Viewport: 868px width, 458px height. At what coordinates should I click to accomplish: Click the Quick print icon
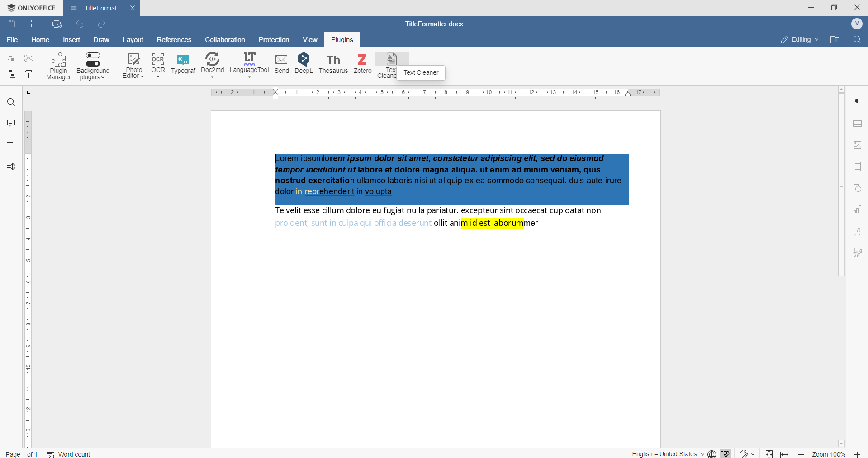pos(57,24)
